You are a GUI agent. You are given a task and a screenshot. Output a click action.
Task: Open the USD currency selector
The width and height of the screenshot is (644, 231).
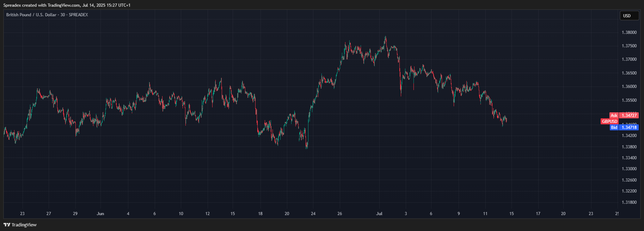click(629, 16)
